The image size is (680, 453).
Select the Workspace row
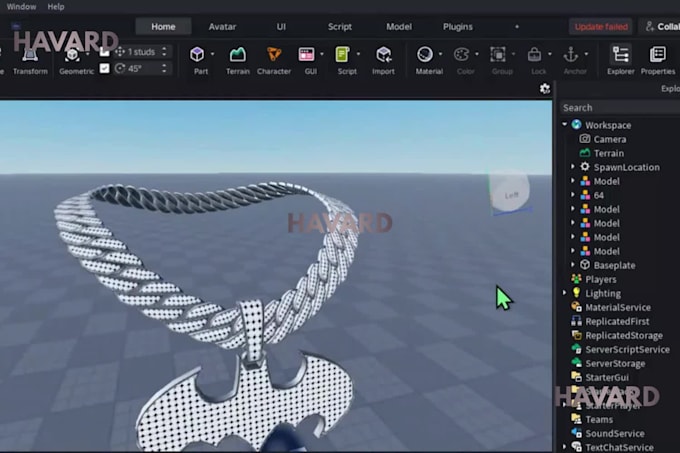[608, 125]
